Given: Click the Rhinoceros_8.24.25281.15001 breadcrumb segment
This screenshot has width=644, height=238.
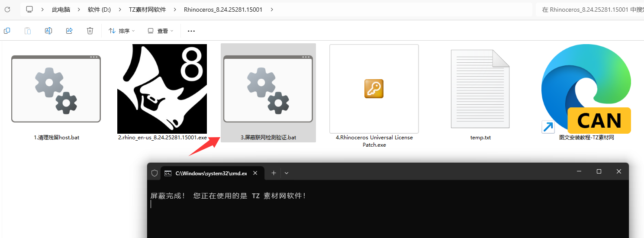Looking at the screenshot, I should pos(223,9).
